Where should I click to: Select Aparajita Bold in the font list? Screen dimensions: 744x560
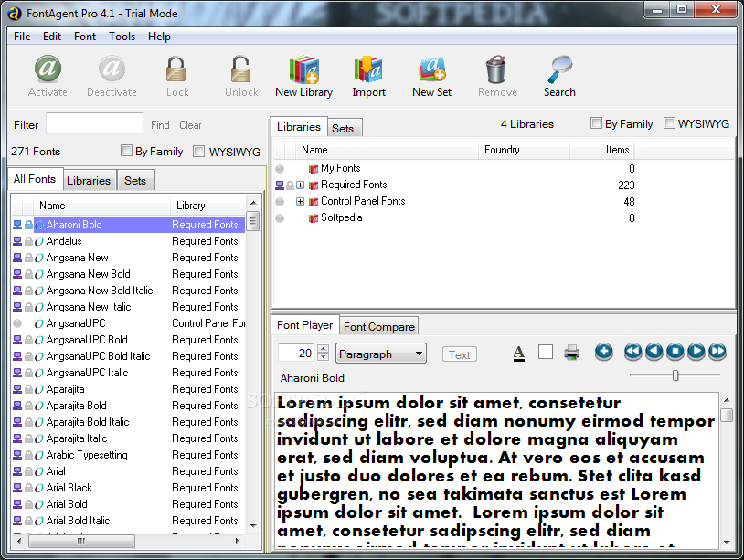(x=128, y=406)
